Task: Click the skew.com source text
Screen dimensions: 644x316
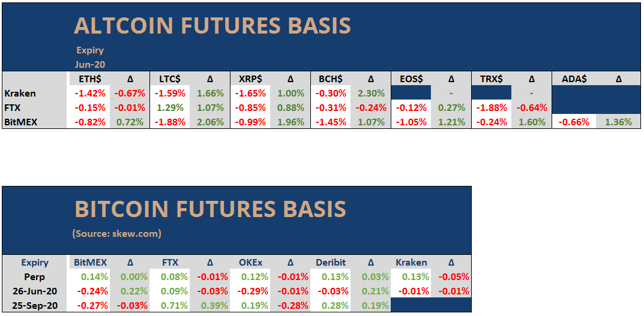Action: click(117, 233)
